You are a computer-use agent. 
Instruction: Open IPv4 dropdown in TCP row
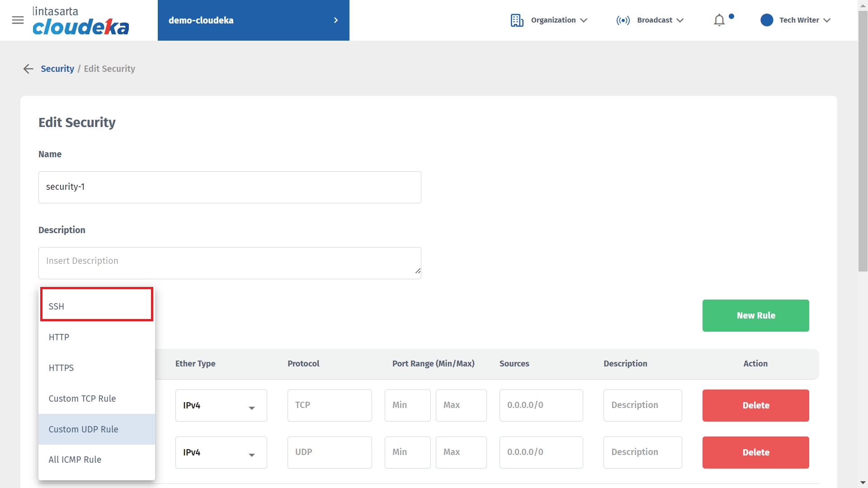(x=221, y=406)
